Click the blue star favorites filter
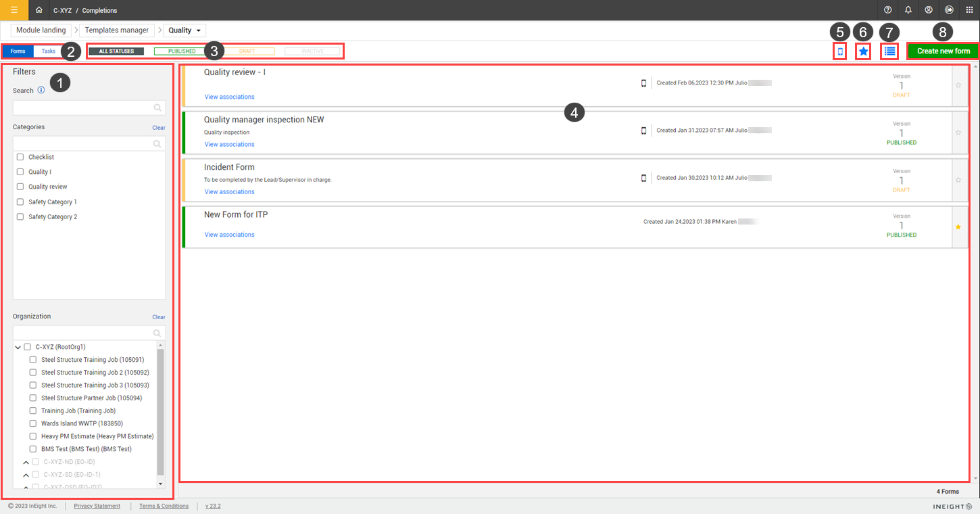Viewport: 980px width, 514px height. 863,51
